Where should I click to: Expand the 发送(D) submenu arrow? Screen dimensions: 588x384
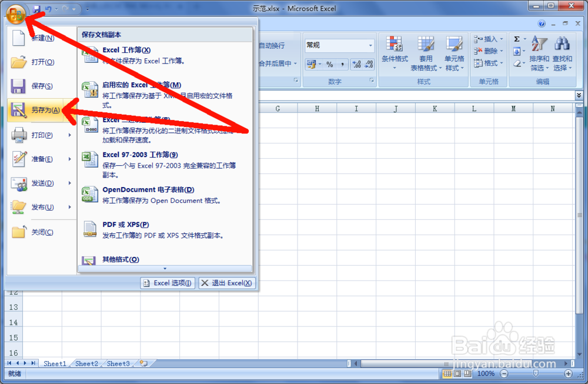[x=70, y=183]
